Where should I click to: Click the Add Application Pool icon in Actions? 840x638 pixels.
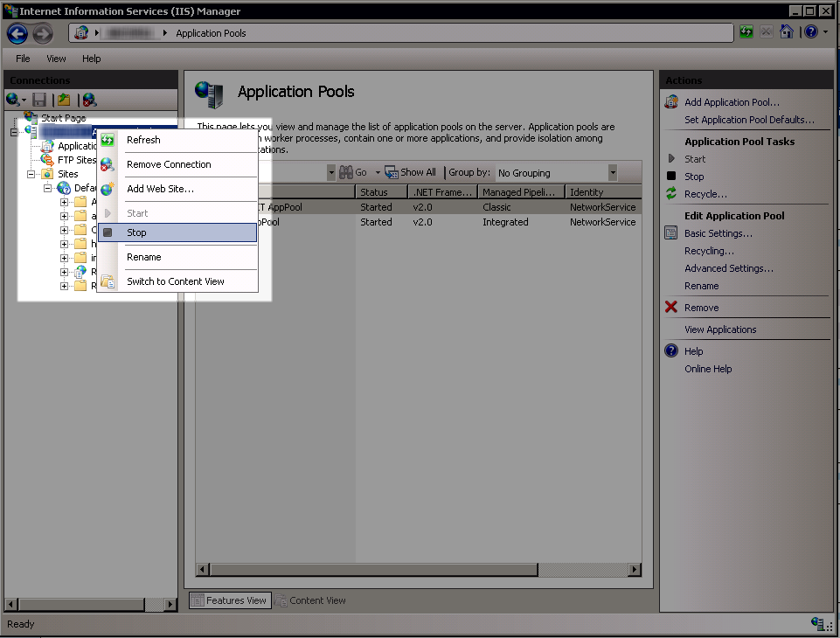tap(671, 101)
